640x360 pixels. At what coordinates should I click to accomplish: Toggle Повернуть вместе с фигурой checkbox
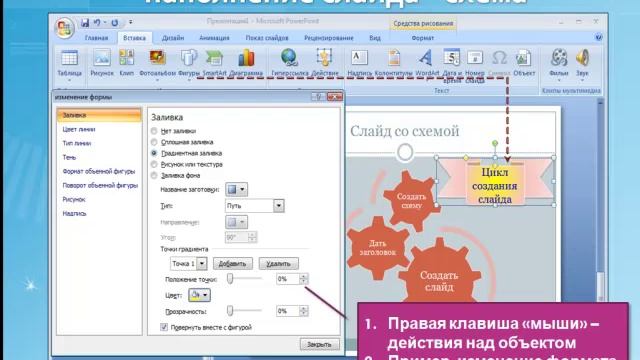click(164, 327)
